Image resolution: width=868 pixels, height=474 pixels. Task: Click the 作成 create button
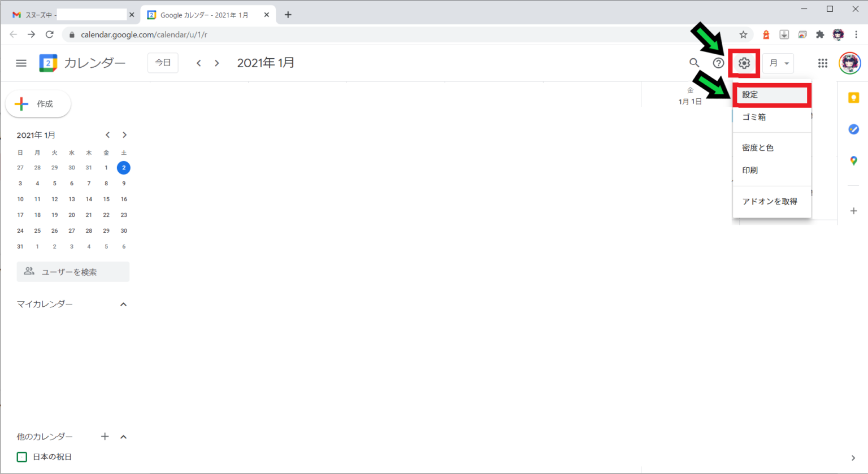click(38, 104)
